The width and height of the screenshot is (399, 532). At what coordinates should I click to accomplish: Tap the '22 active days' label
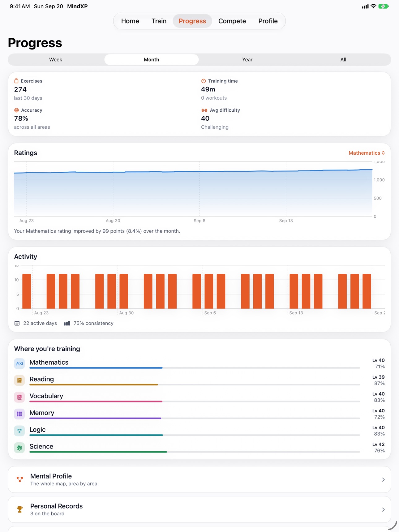tap(40, 323)
